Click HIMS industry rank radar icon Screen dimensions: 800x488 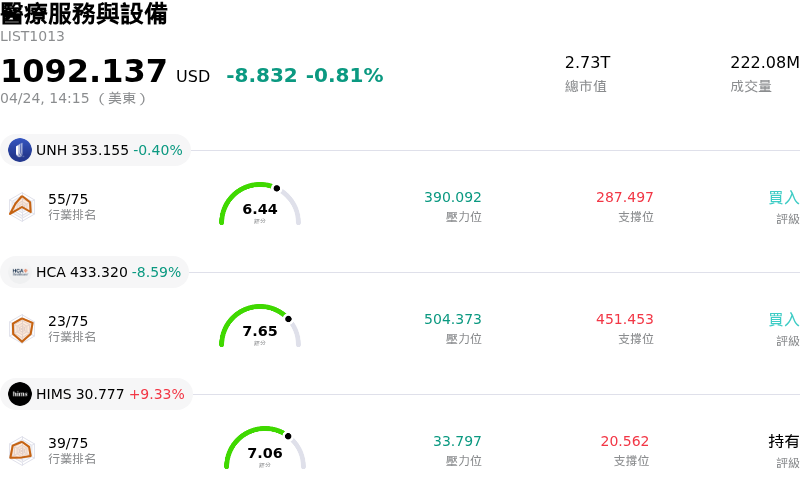click(x=21, y=450)
